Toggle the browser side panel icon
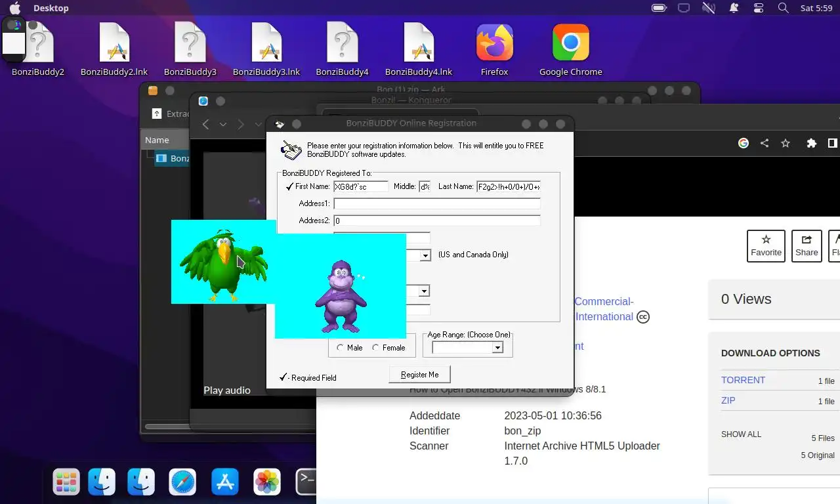This screenshot has width=840, height=504. (x=832, y=143)
